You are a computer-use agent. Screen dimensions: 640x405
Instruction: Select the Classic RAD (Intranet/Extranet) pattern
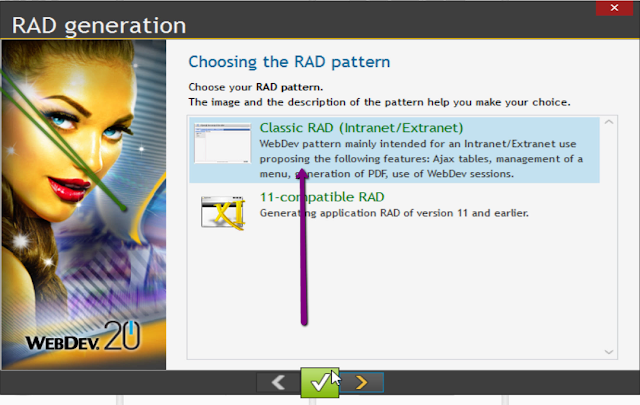(394, 150)
